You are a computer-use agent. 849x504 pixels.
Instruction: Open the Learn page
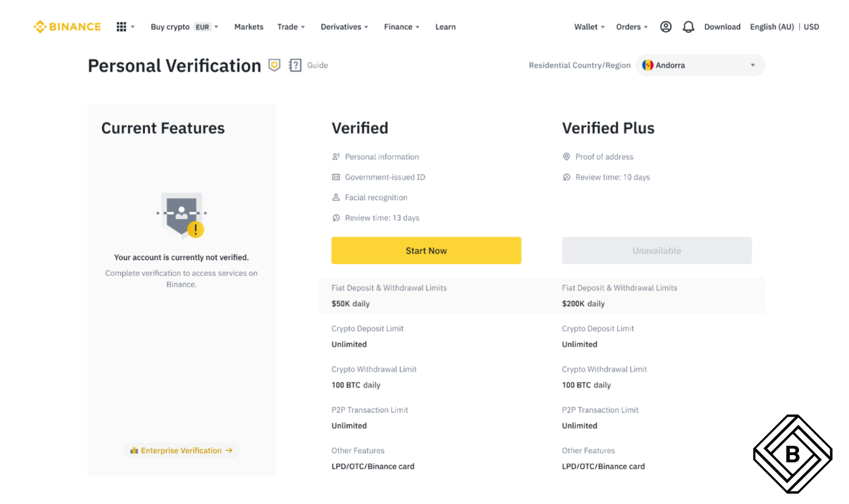(445, 26)
